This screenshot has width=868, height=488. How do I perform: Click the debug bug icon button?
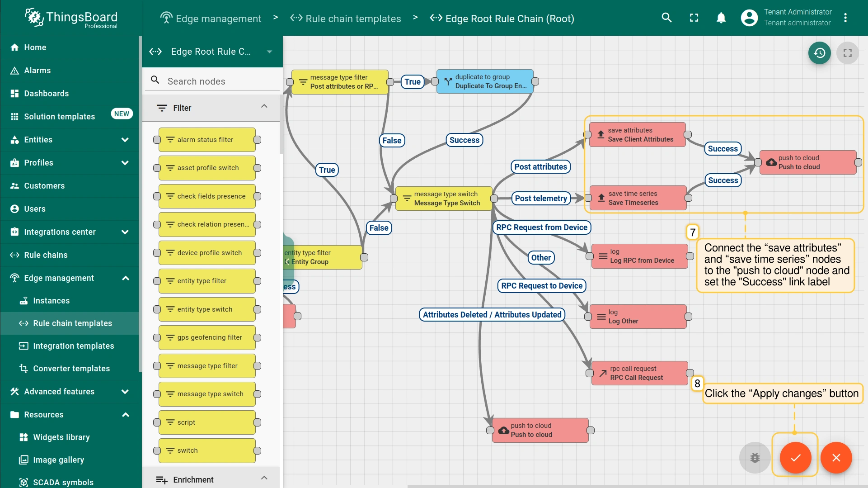(755, 458)
